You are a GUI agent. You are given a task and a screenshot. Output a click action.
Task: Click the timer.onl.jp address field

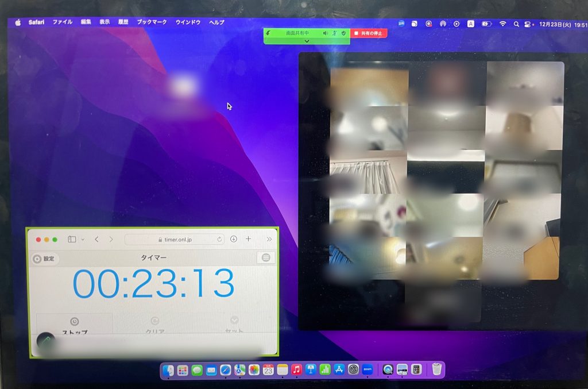pyautogui.click(x=175, y=240)
